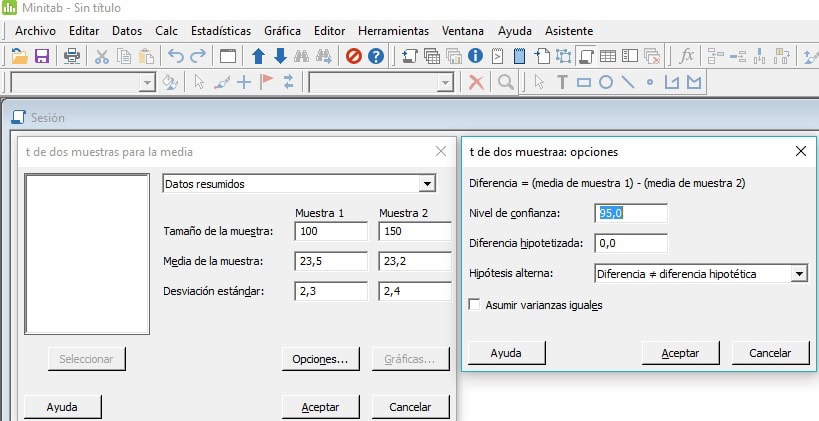819x421 pixels.
Task: Expand the empty combo box below the Open icon
Action: click(x=147, y=82)
